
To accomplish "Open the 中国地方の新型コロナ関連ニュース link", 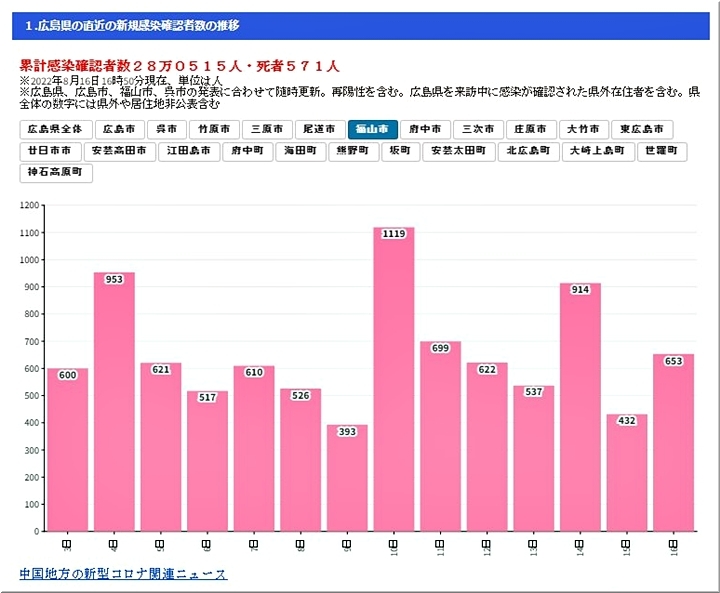I will [123, 574].
